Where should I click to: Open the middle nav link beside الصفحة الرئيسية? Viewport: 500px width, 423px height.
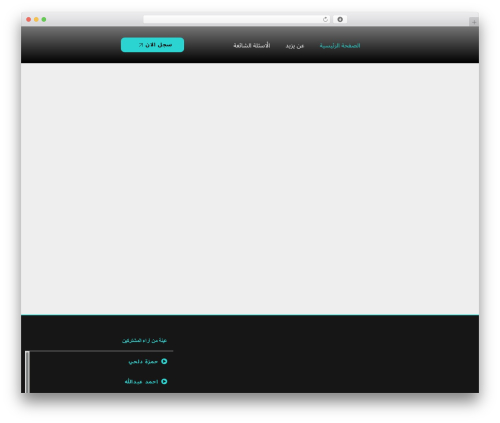(x=295, y=46)
